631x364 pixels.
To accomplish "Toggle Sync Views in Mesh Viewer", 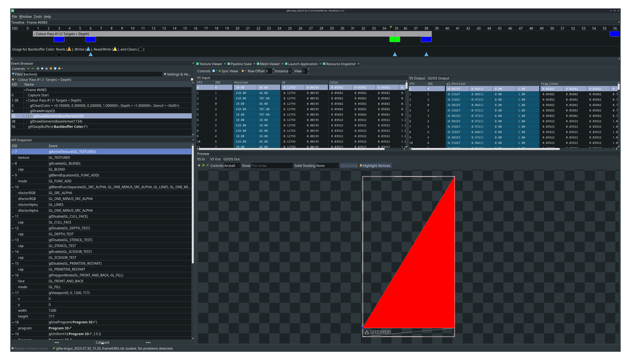I will click(228, 71).
